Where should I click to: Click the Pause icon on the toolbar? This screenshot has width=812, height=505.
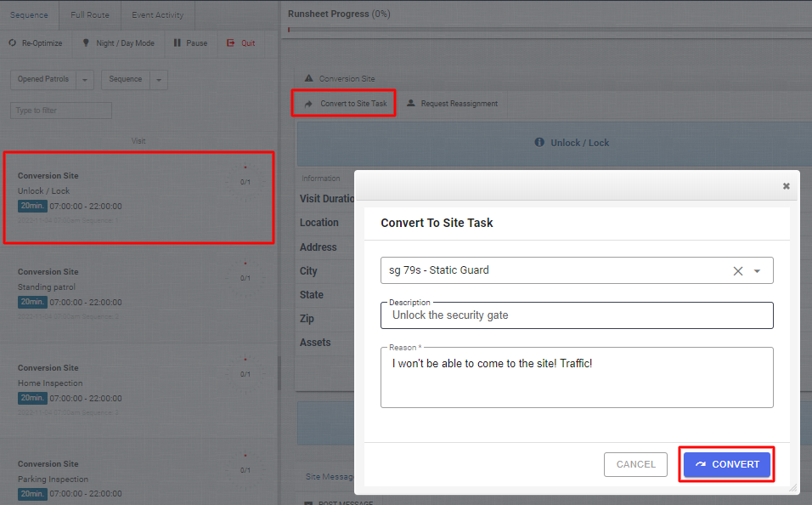pyautogui.click(x=179, y=43)
